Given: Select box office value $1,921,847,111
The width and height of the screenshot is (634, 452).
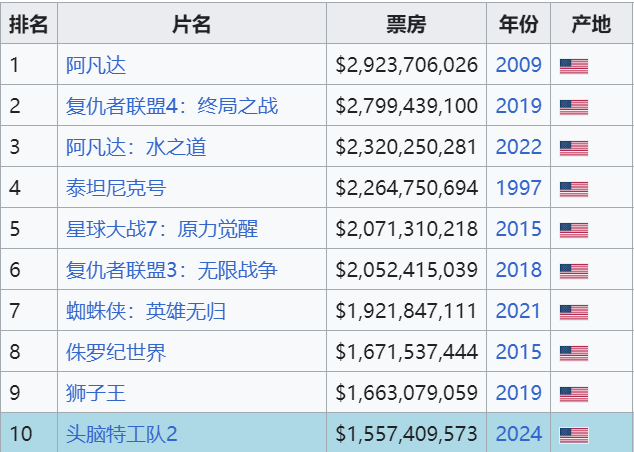Looking at the screenshot, I should 406,311.
